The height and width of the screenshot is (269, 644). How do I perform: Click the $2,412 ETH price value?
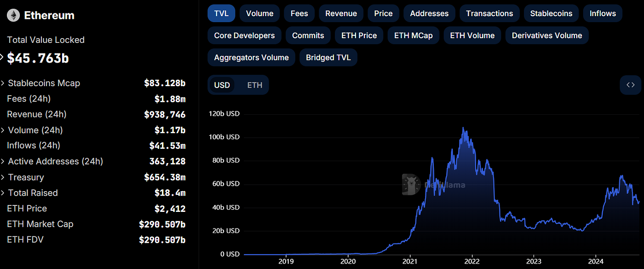(170, 209)
